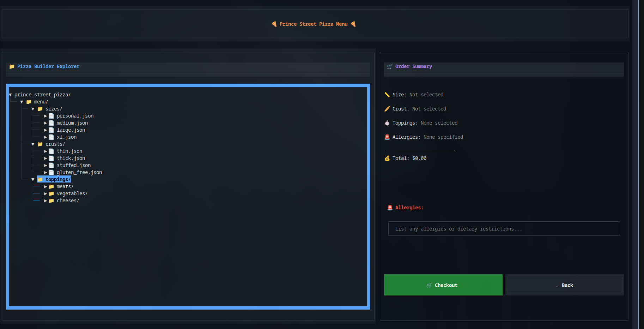The image size is (644, 329).
Task: Select the menu/ folder label
Action: click(x=41, y=102)
